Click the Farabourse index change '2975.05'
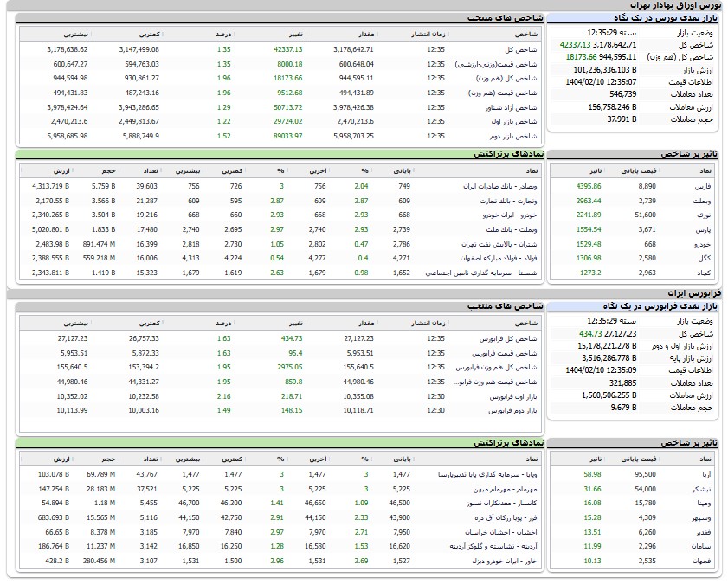This screenshot has height=584, width=728. (x=290, y=368)
